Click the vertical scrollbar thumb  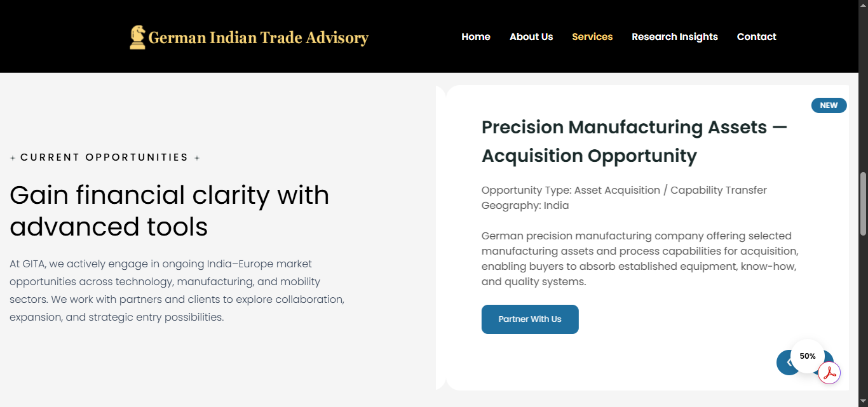point(863,203)
